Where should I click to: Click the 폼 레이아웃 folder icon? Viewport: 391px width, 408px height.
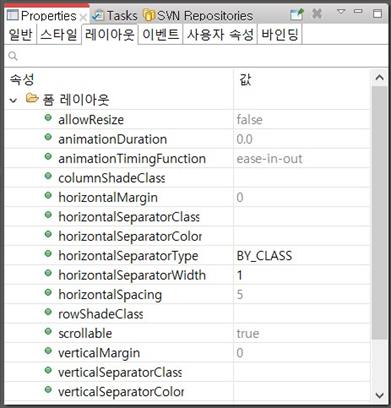tap(32, 98)
